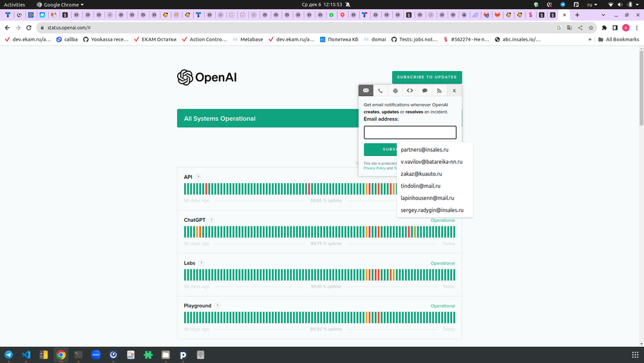Screen dimensions: 644x363
Task: Launch Telegram from the taskbar
Action: point(8,355)
